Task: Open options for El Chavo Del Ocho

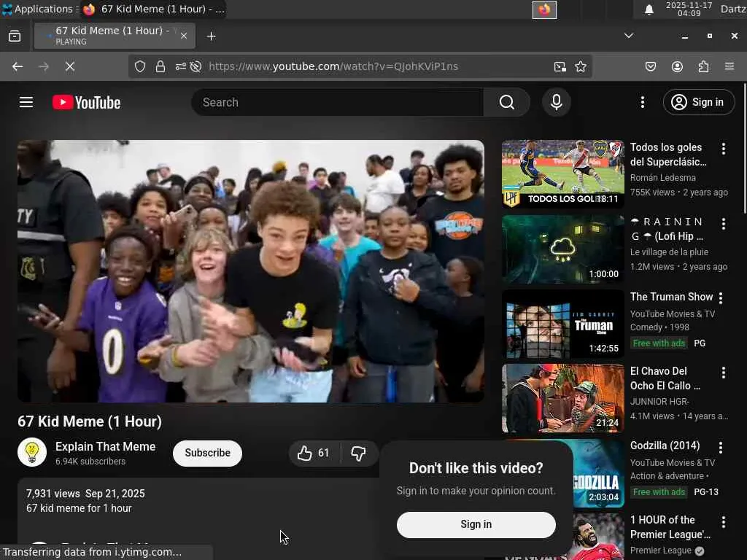Action: (723, 373)
